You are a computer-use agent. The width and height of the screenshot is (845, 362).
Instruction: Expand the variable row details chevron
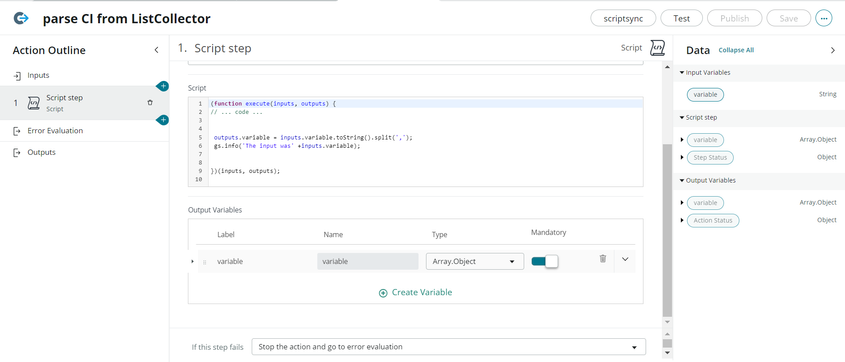tap(625, 259)
